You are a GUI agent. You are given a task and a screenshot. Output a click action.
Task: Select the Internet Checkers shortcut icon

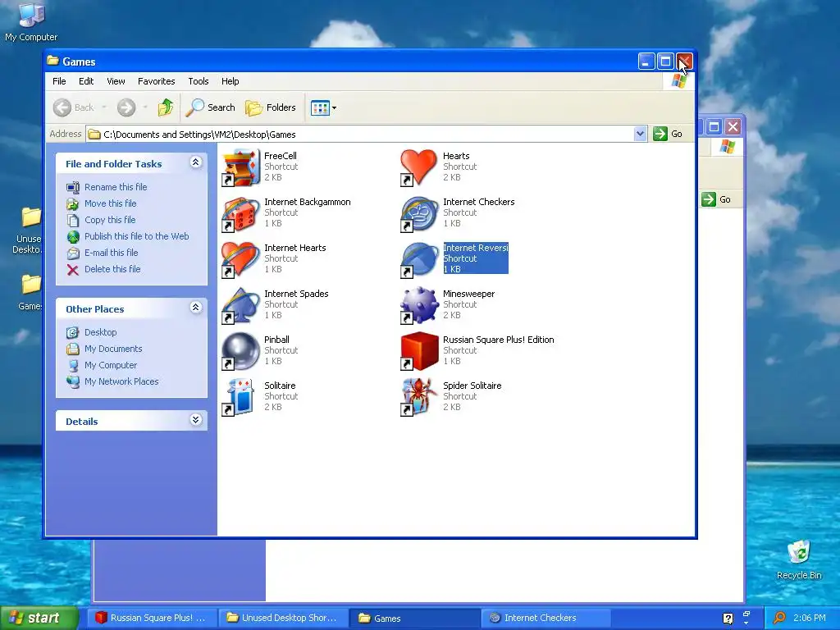(419, 214)
